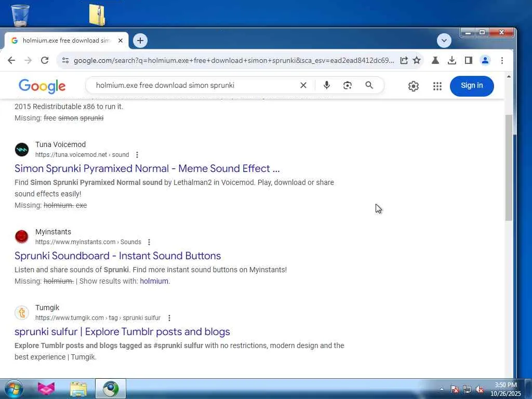Click the Tuna Voicemod site name text
This screenshot has height=399, width=532.
pos(60,144)
